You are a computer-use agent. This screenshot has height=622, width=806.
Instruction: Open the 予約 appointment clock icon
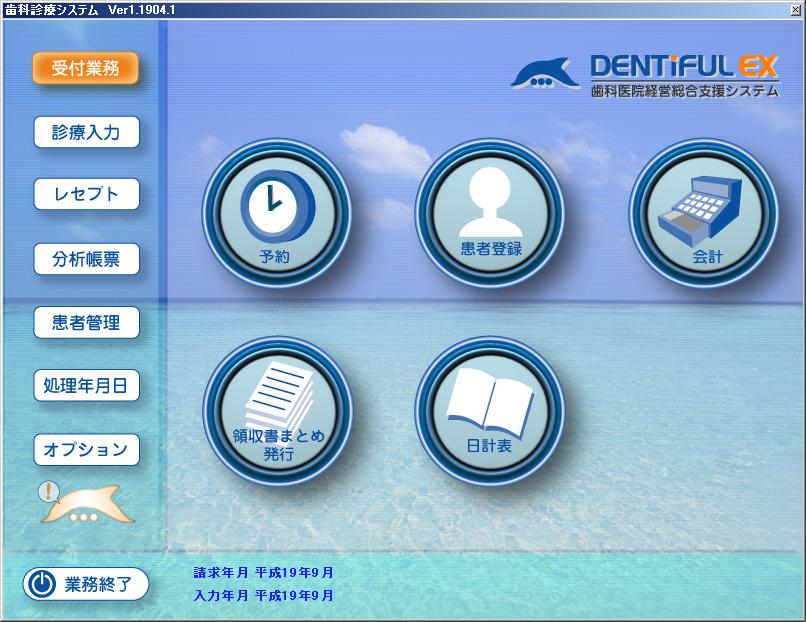(x=277, y=213)
